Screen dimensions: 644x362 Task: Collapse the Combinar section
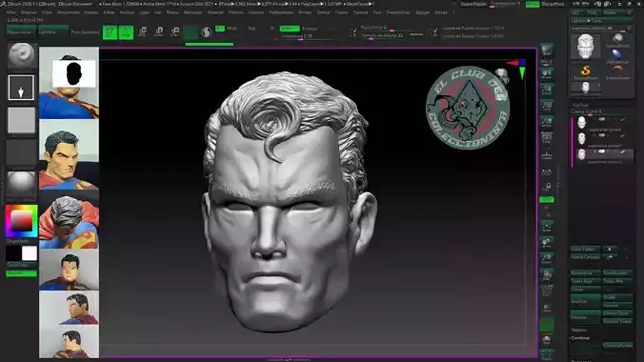pyautogui.click(x=580, y=338)
